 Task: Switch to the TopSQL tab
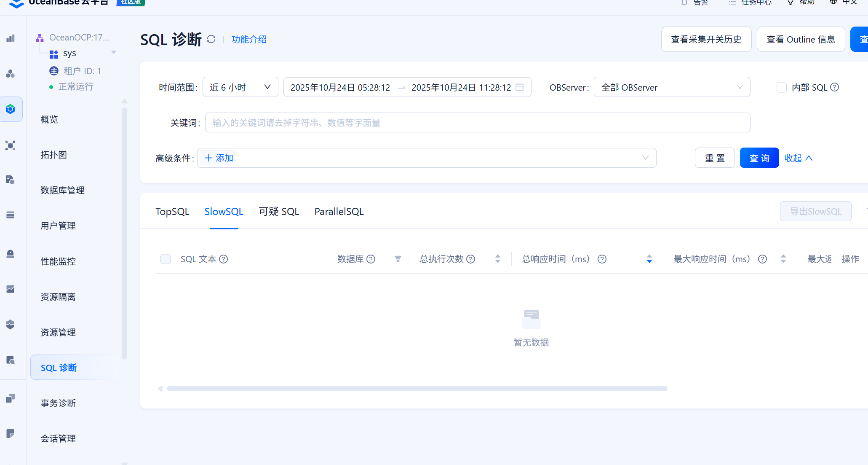point(172,212)
